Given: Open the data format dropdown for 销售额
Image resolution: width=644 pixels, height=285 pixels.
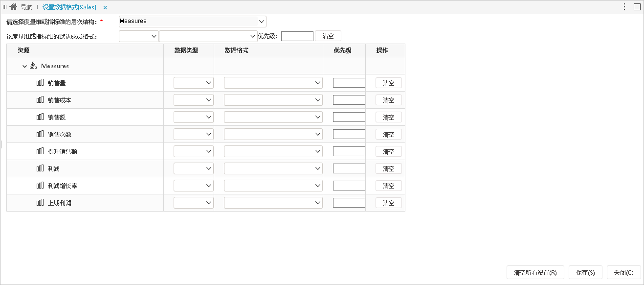Looking at the screenshot, I should coord(273,117).
